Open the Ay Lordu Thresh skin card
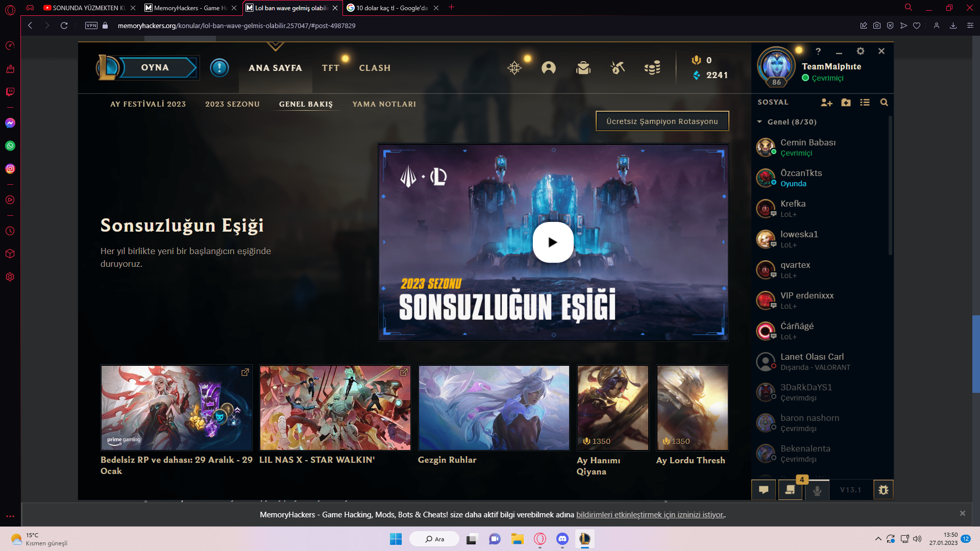The width and height of the screenshot is (980, 551). tap(692, 408)
